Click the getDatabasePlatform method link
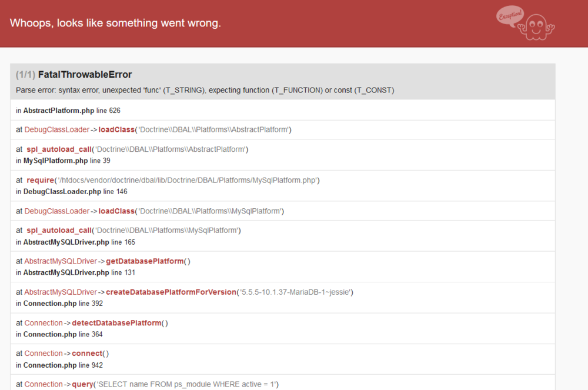Screen dimensions: 588x390 tap(145, 261)
